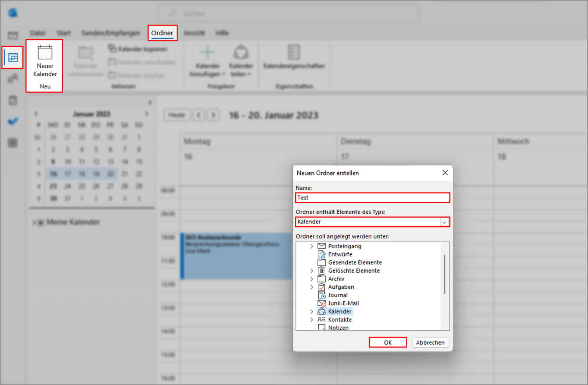Open the Ansicht ribbon tab
The height and width of the screenshot is (385, 588).
pyautogui.click(x=194, y=33)
